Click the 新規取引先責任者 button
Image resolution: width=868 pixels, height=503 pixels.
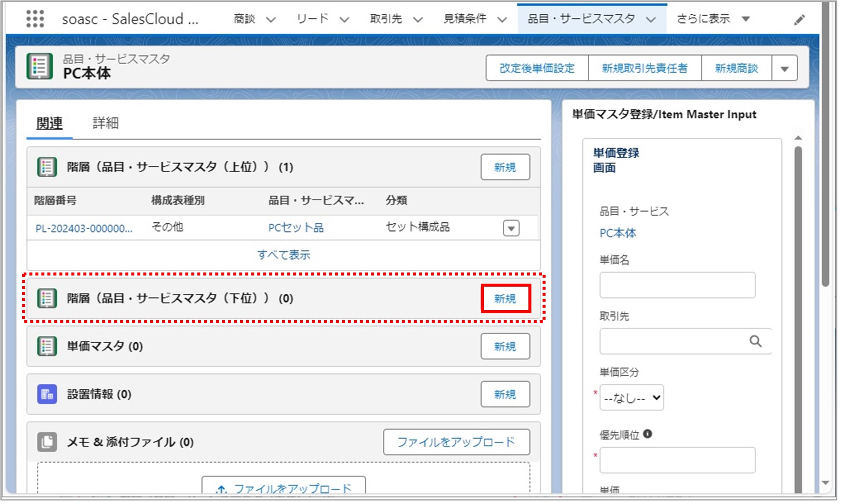click(644, 69)
